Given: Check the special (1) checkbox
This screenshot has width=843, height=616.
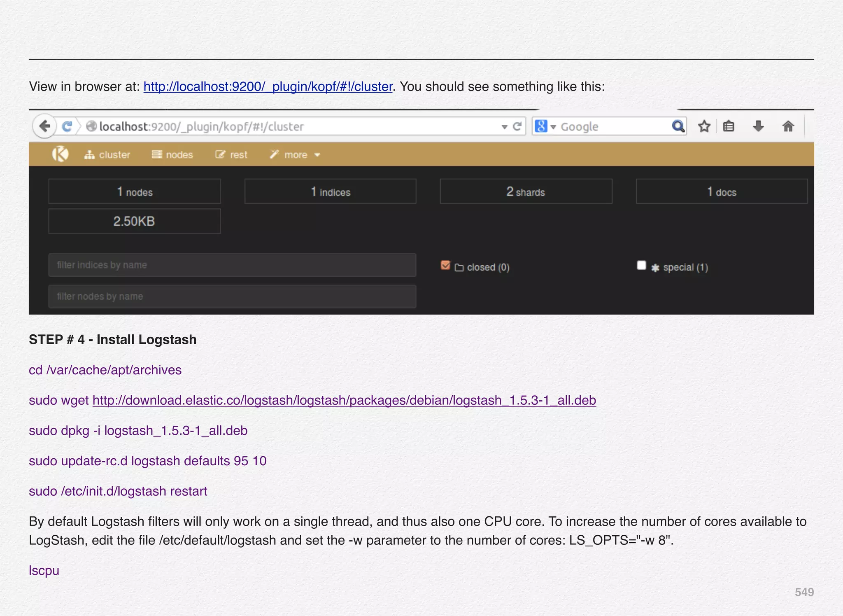Looking at the screenshot, I should [x=641, y=266].
